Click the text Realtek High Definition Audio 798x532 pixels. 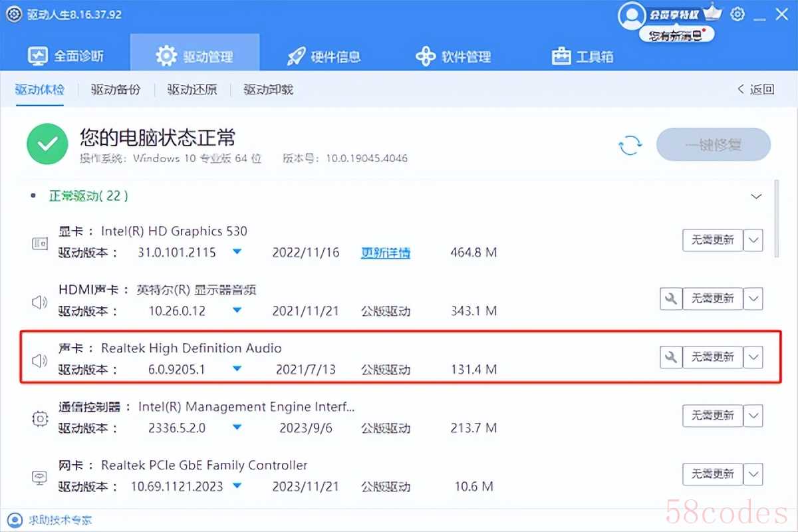192,348
